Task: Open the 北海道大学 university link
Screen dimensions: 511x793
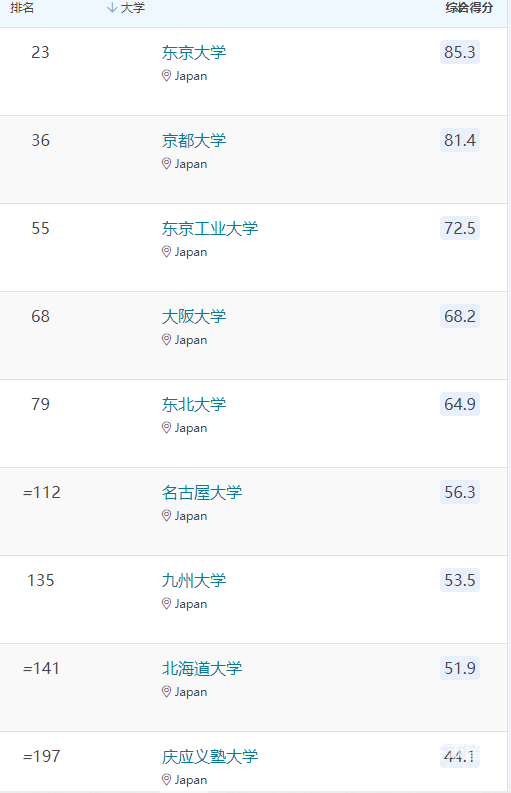Action: click(x=202, y=669)
